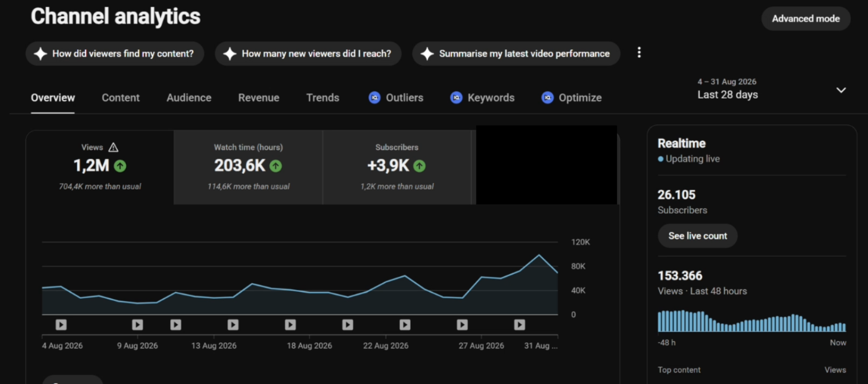The image size is (868, 384).
Task: Click "Summarise my latest video performance" chip
Action: [x=516, y=54]
